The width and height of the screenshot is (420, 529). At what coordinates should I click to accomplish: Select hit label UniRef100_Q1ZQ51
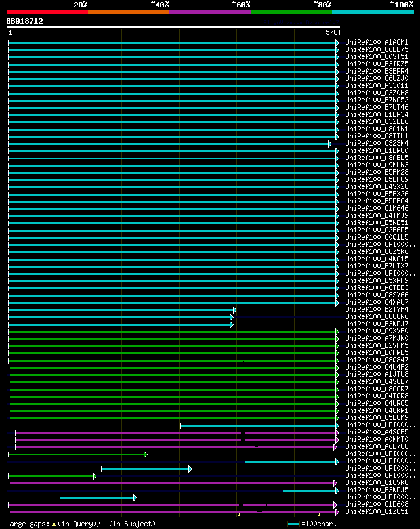pos(377,512)
